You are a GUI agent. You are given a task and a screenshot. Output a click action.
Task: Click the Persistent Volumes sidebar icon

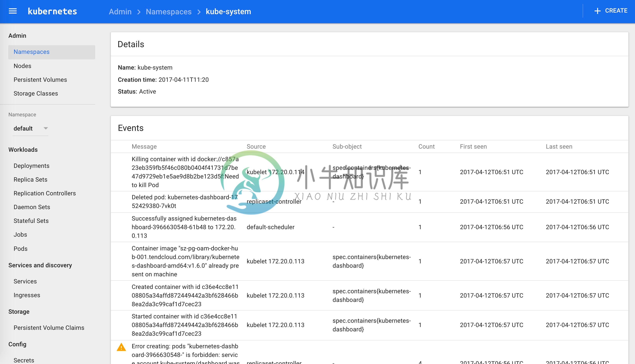coord(41,79)
